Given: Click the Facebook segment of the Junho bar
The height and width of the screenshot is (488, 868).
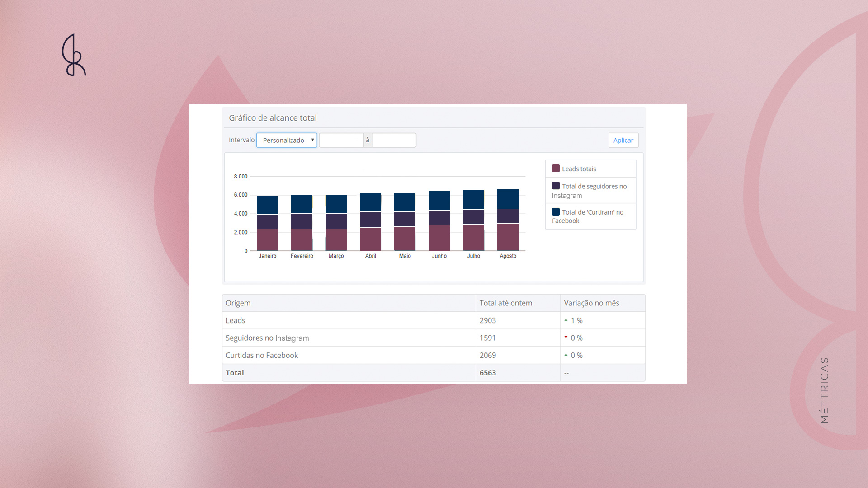Looking at the screenshot, I should pos(439,200).
